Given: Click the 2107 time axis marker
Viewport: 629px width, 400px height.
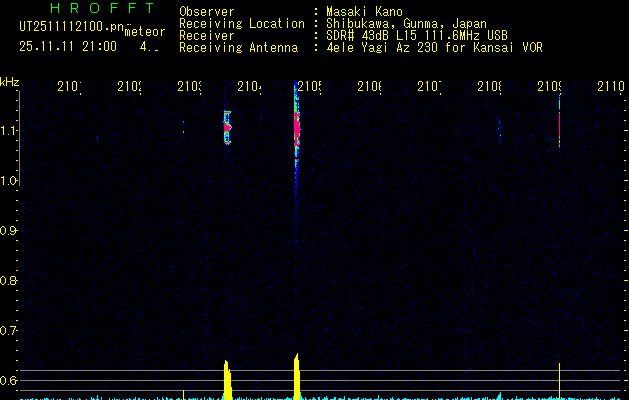Looking at the screenshot, I should [x=430, y=86].
